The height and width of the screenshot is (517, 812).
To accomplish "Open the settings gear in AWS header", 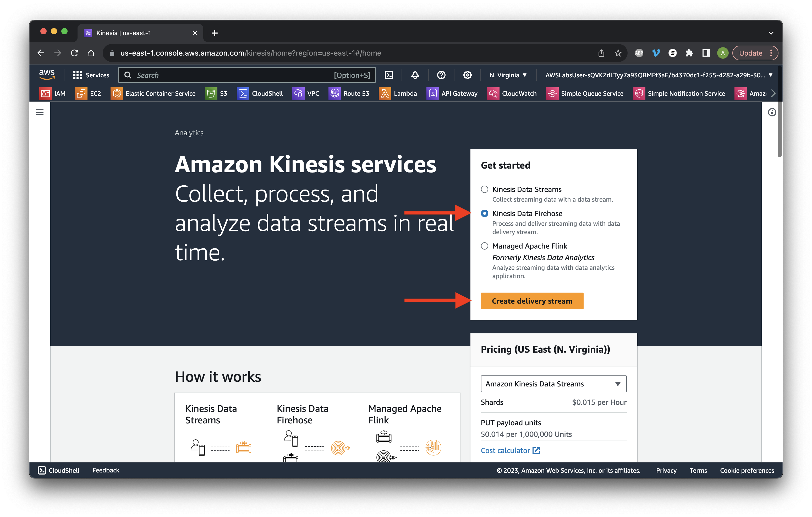I will point(467,75).
